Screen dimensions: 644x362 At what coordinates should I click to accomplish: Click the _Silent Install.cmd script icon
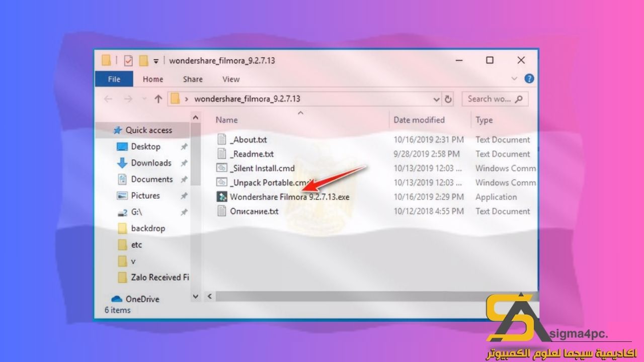221,168
